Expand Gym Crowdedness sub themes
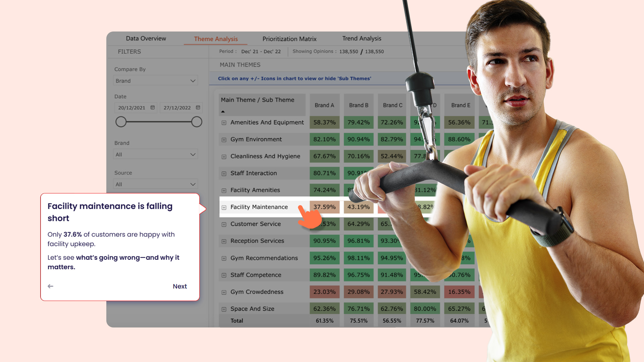The height and width of the screenshot is (362, 644). point(224,292)
